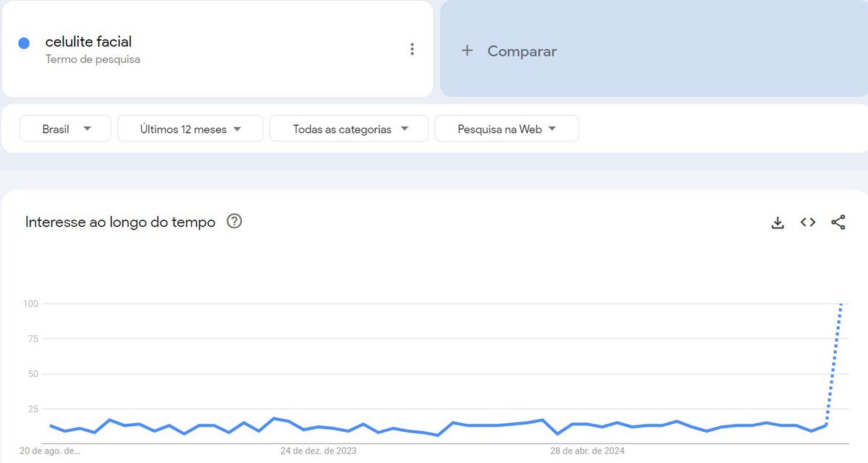The height and width of the screenshot is (463, 868).
Task: Download the interest over time chart data
Action: pyautogui.click(x=778, y=222)
